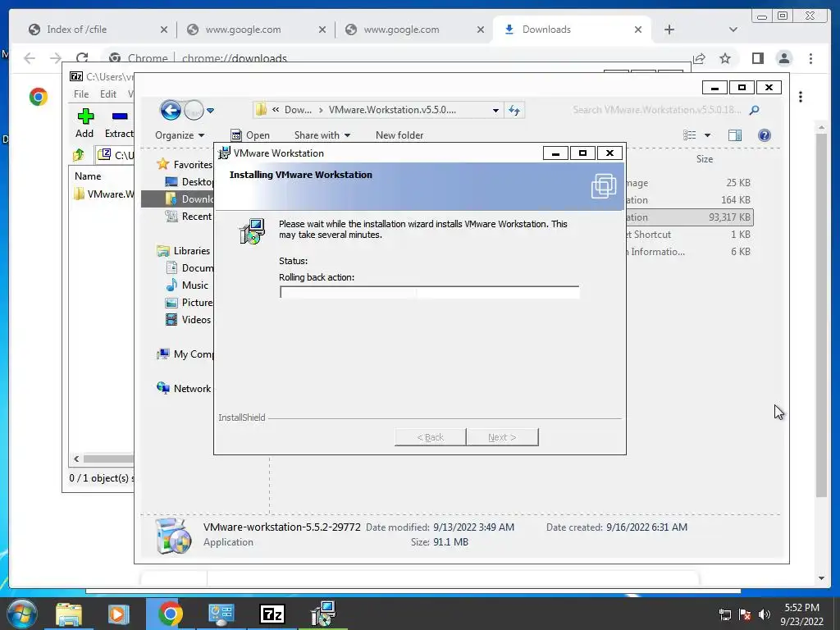Toggle the preview pane icon

click(735, 135)
